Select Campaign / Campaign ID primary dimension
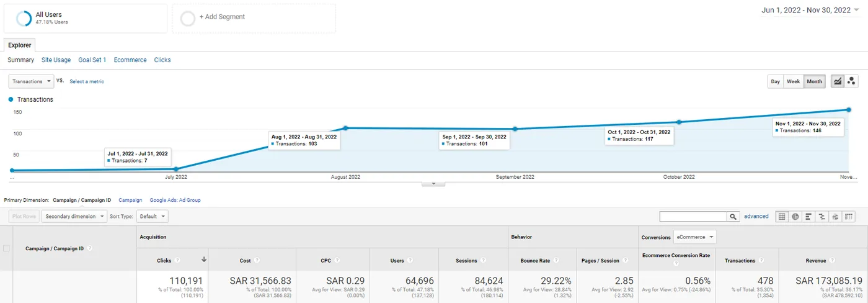The height and width of the screenshot is (303, 868). (x=82, y=200)
